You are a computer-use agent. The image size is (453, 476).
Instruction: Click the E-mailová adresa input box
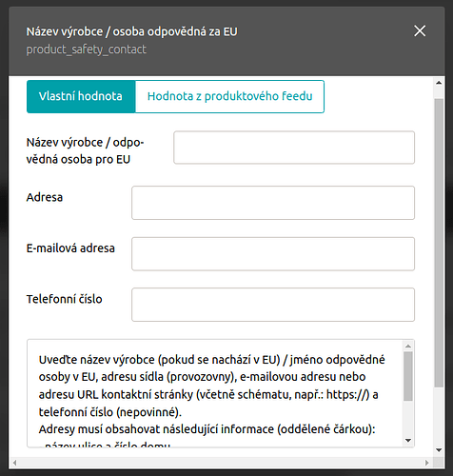coord(273,254)
